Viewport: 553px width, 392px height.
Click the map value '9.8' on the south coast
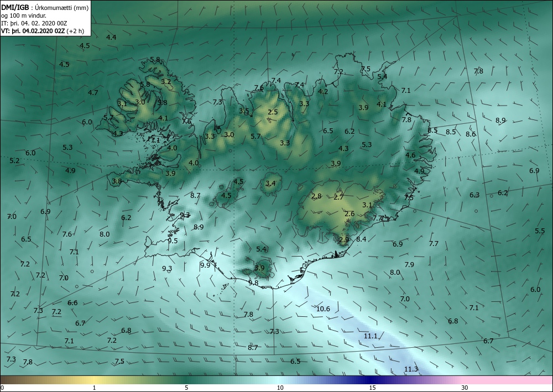click(253, 283)
